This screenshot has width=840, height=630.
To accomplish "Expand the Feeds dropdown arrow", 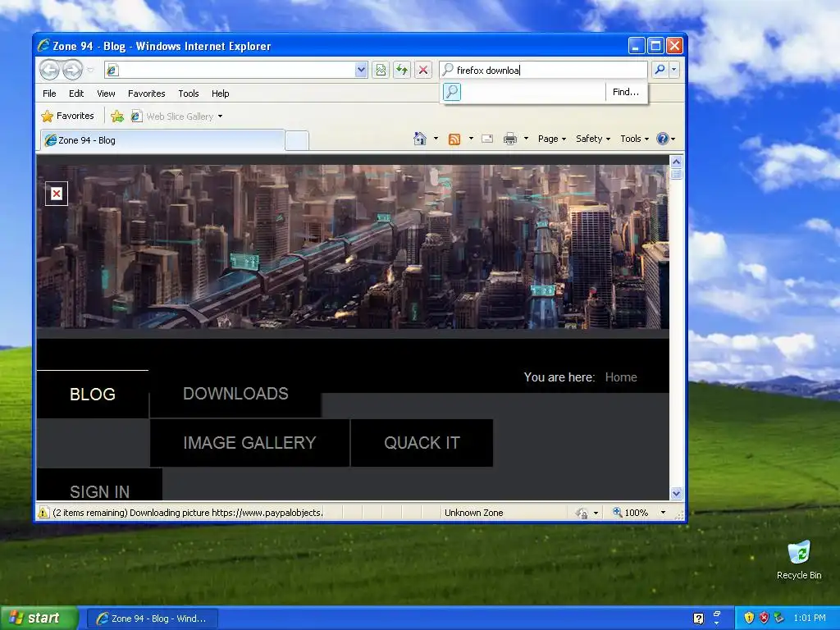I will pyautogui.click(x=471, y=139).
